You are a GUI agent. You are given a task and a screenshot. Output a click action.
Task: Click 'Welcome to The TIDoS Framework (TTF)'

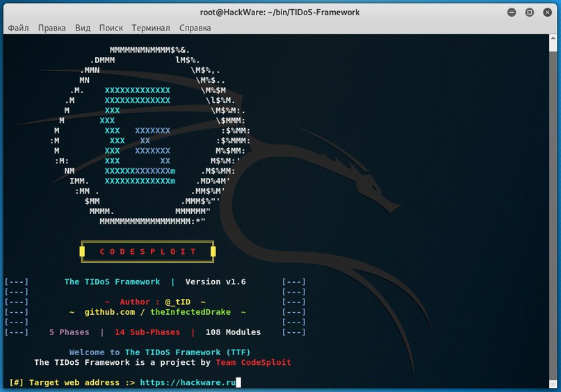pos(160,352)
